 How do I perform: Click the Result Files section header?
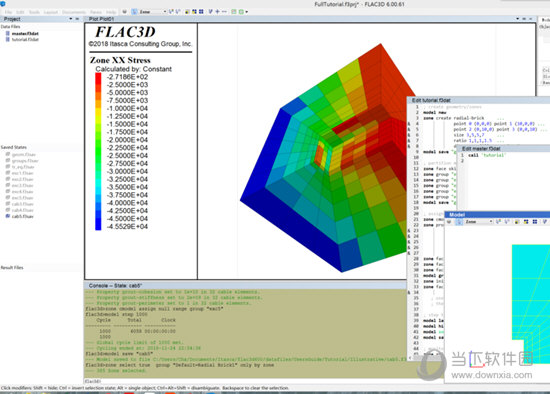click(12, 268)
